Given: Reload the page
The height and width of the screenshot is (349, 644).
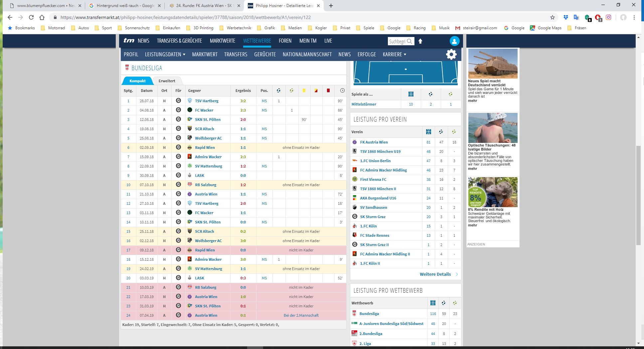Looking at the screenshot, I should click(x=31, y=17).
